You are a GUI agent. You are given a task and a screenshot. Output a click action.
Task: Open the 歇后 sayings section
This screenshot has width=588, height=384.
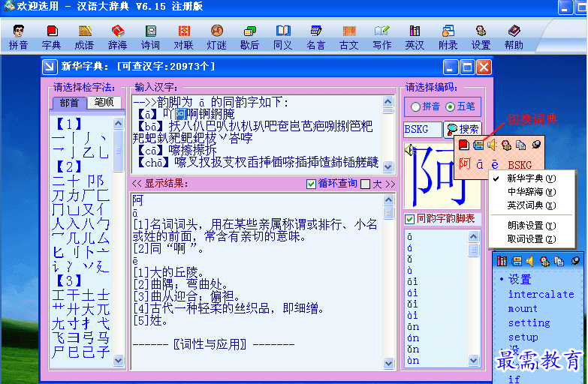click(249, 37)
